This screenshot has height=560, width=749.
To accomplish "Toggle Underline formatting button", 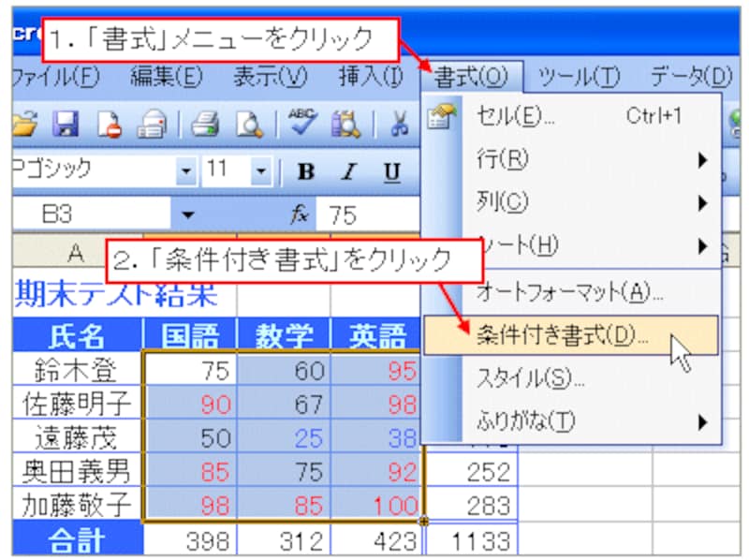I will pyautogui.click(x=392, y=171).
